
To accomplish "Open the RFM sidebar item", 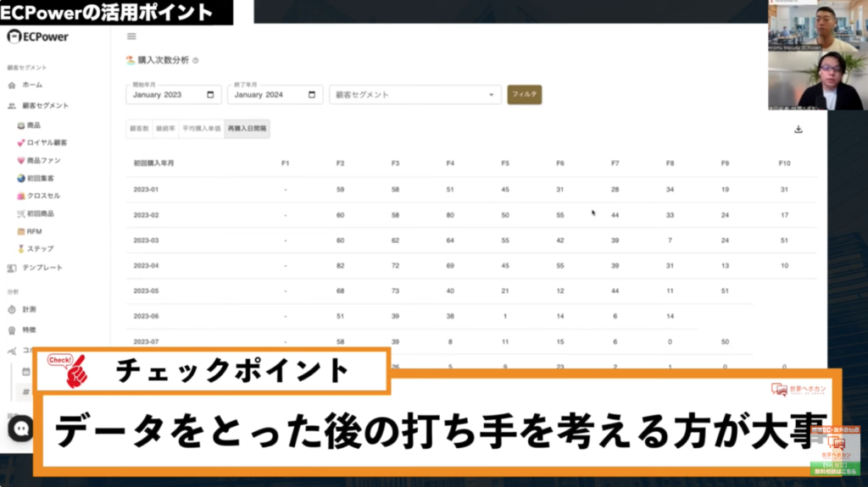I will (30, 231).
